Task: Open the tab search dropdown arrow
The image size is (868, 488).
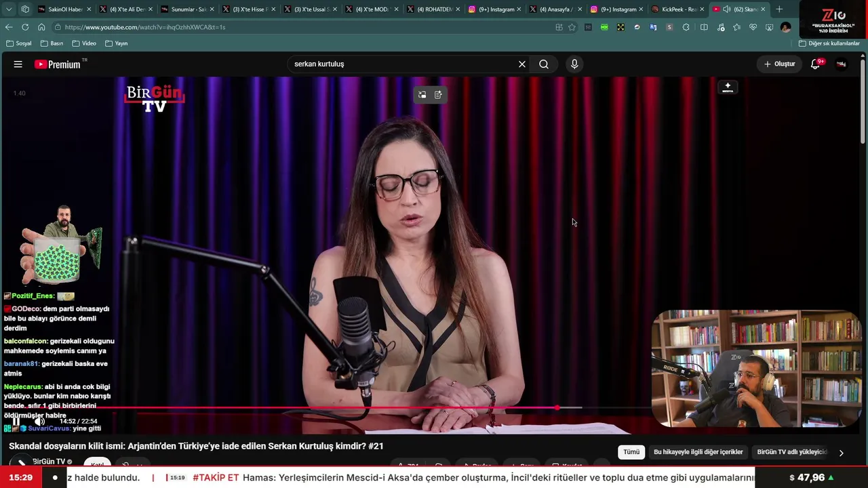Action: pyautogui.click(x=9, y=9)
